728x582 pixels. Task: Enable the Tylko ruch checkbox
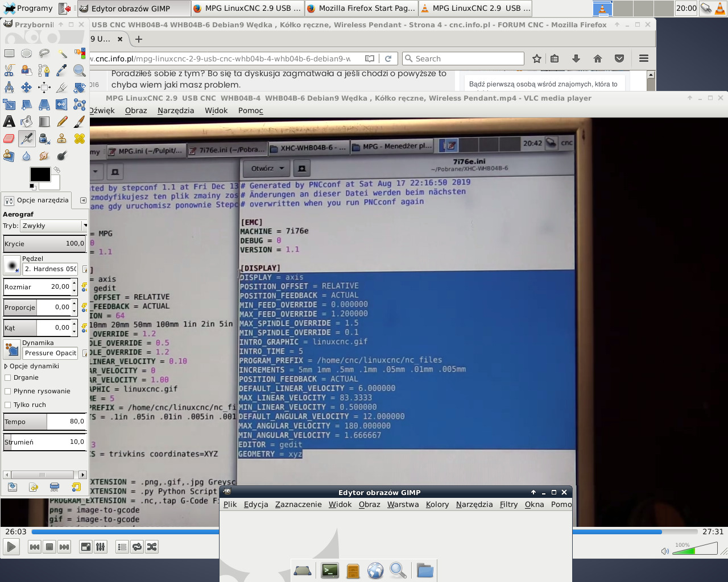pyautogui.click(x=8, y=405)
